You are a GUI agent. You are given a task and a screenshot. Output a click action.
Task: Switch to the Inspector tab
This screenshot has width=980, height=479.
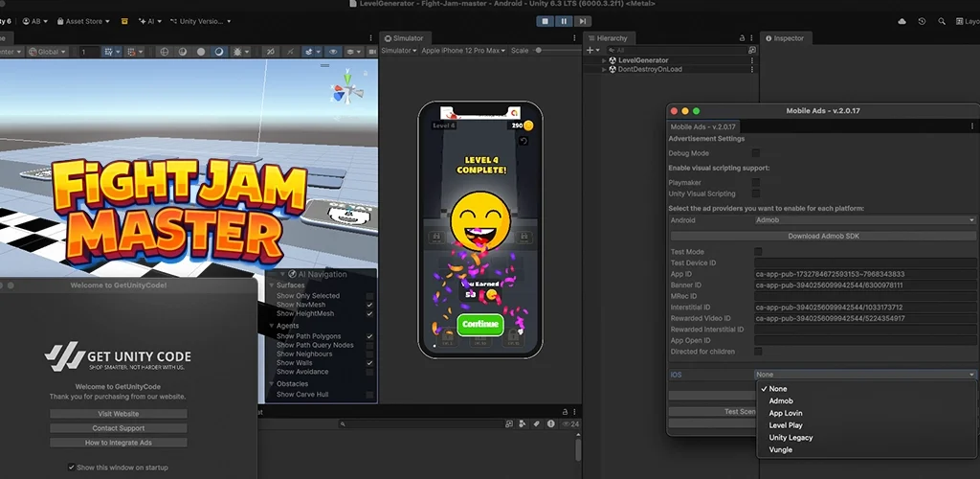pyautogui.click(x=786, y=38)
